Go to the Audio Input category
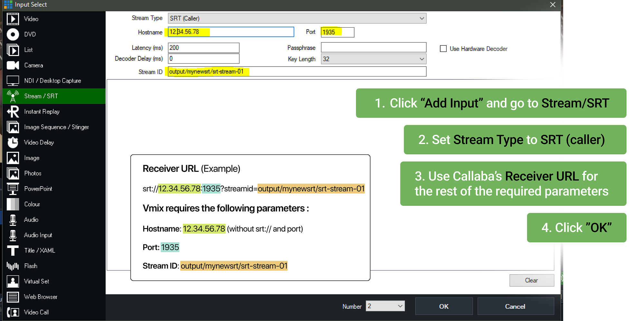Viewport: 644px width, 321px height. tap(54, 235)
